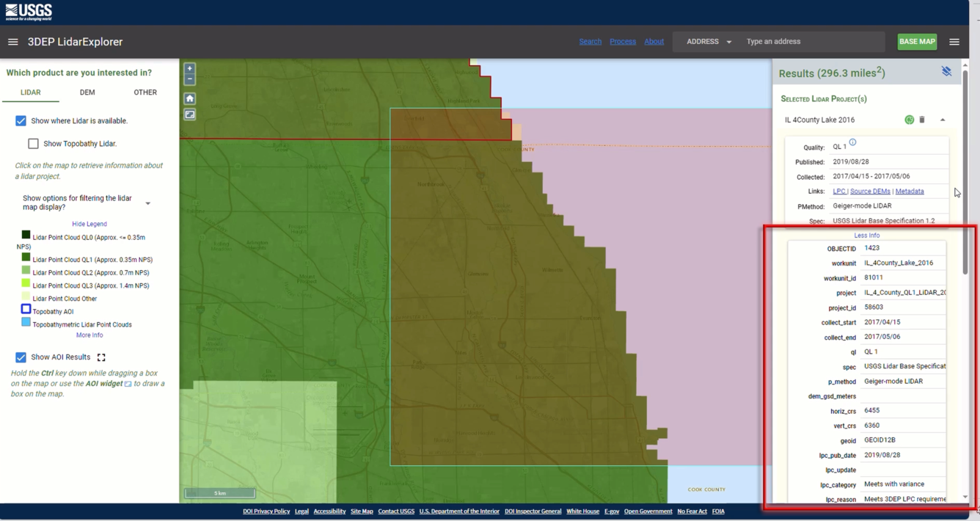The height and width of the screenshot is (521, 980).
Task: Open the OTHER products tab
Action: [x=145, y=92]
